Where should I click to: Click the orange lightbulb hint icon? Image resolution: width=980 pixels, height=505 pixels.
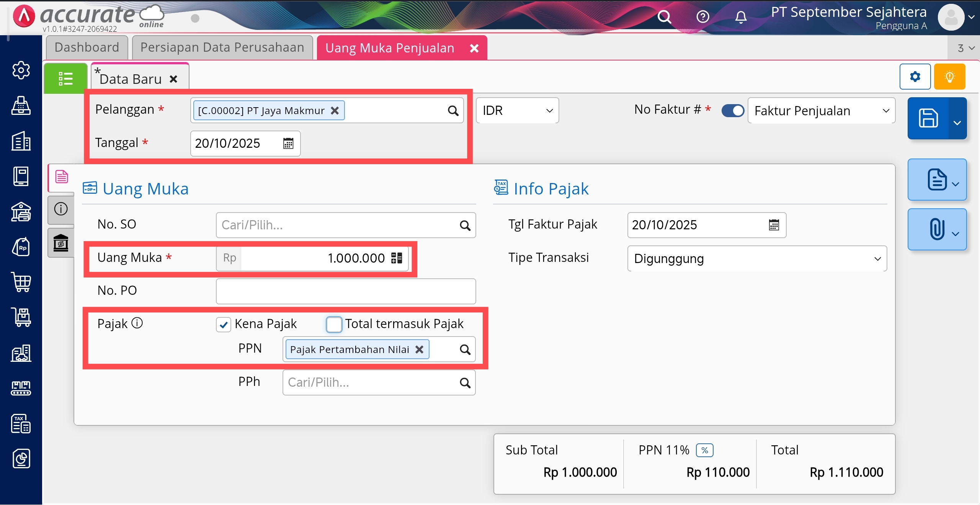point(949,77)
